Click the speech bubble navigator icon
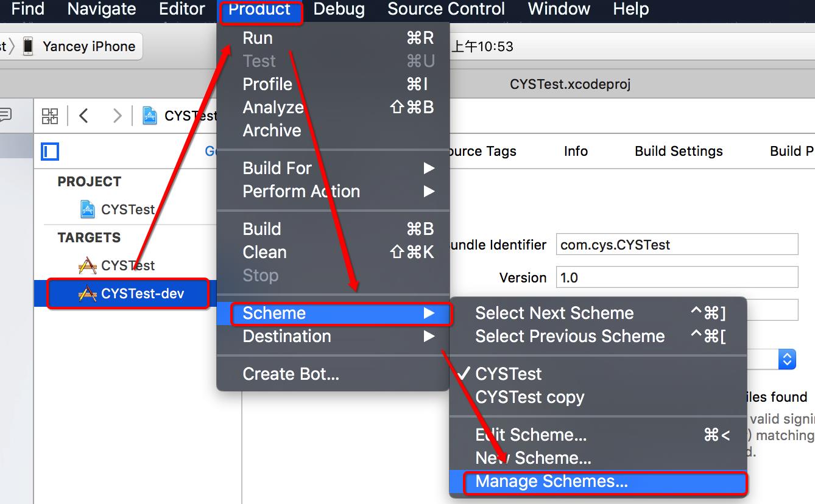Screen dimensions: 815x504 pyautogui.click(x=5, y=114)
